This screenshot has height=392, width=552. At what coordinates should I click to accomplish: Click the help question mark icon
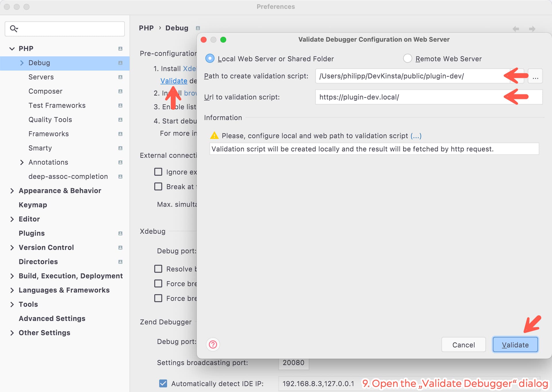click(213, 344)
